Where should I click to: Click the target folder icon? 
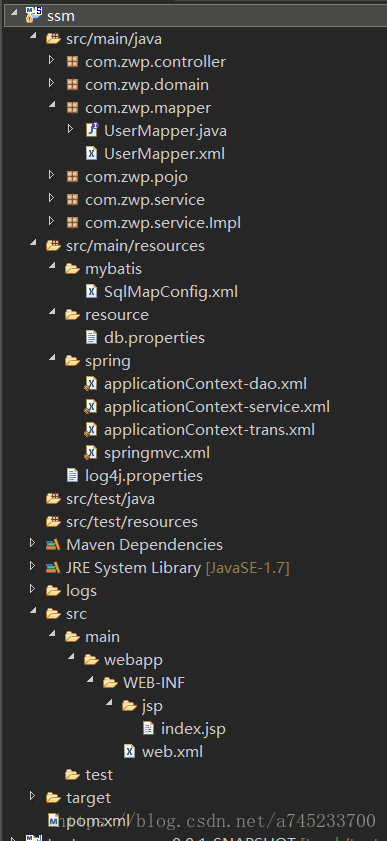point(53,798)
